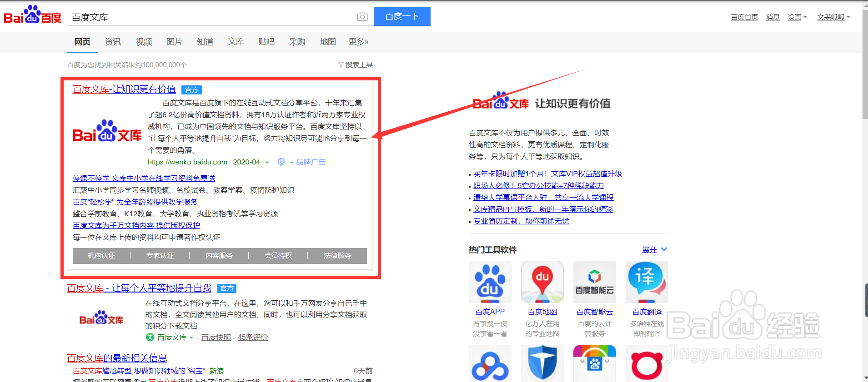
Task: Open dropdown arrow next to green 百度文库 source
Action: point(191,337)
